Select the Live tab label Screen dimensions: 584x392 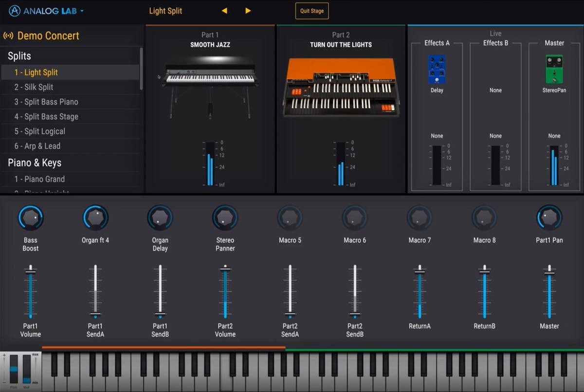pos(495,34)
